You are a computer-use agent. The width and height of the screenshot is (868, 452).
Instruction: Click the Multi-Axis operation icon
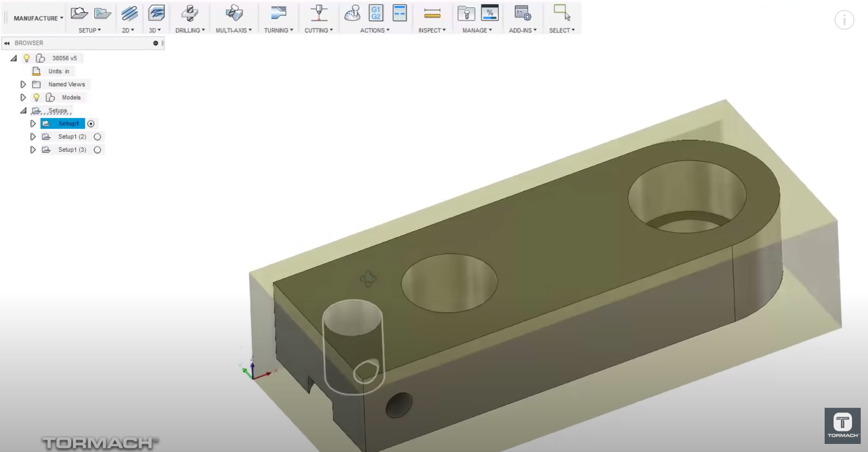coord(234,13)
